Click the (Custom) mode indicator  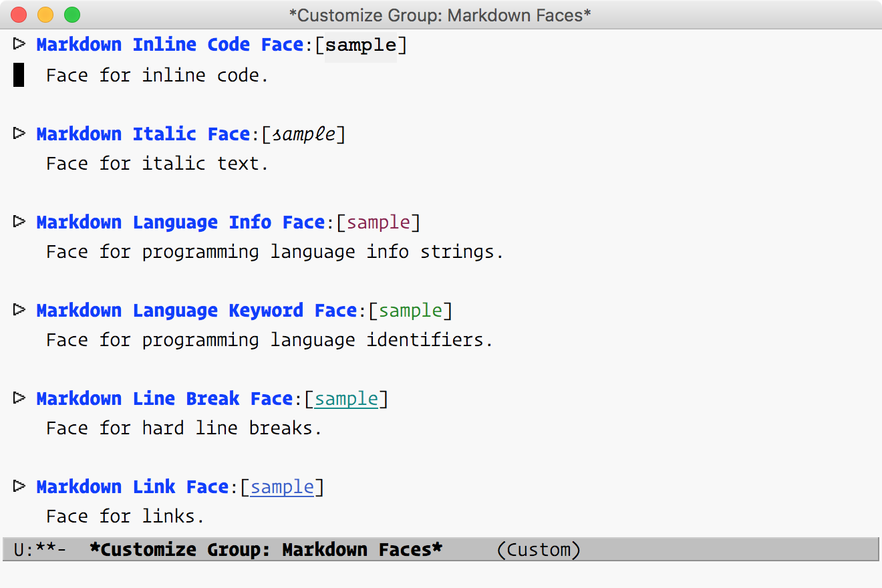coord(539,550)
